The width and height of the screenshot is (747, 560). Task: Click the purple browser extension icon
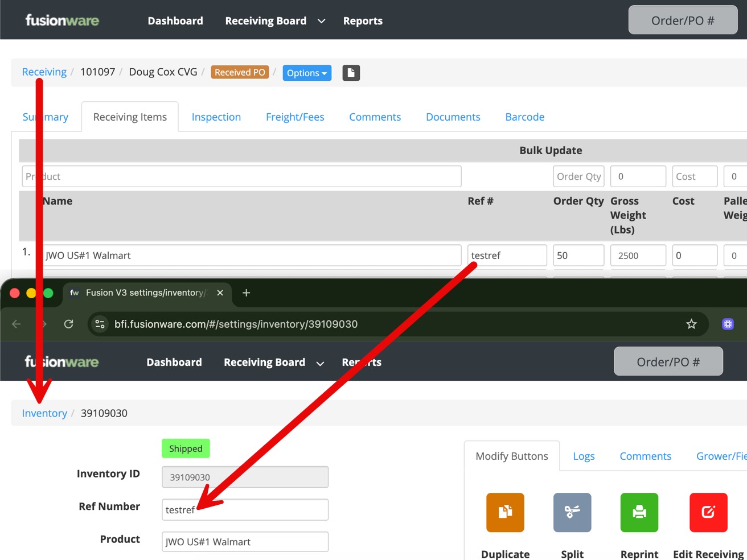[728, 324]
